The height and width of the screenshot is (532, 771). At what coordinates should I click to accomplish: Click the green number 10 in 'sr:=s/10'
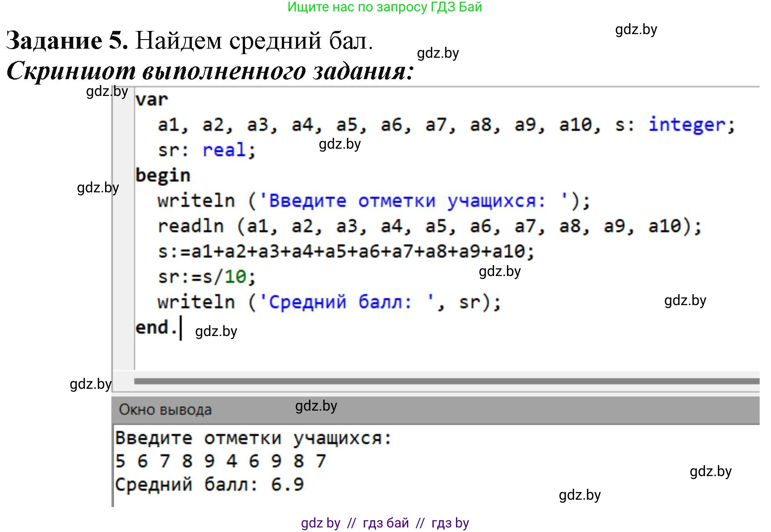pyautogui.click(x=235, y=277)
